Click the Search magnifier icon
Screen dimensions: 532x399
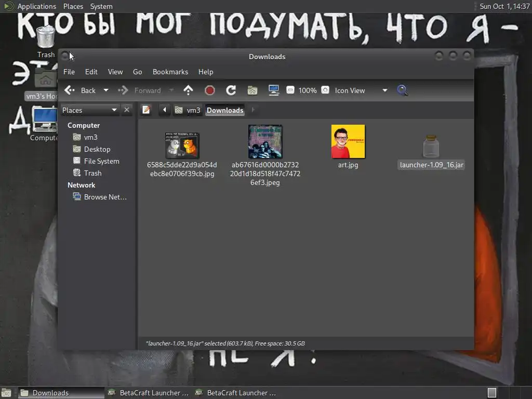point(403,90)
